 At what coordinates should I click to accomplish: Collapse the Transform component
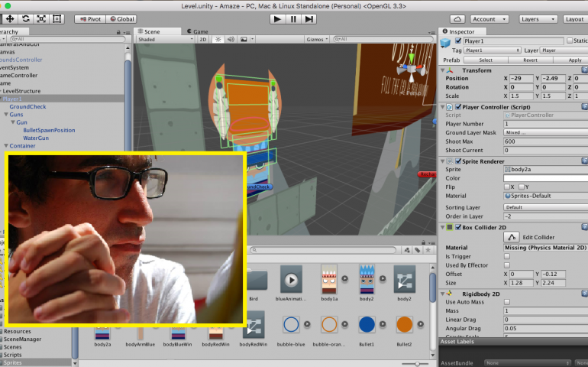[442, 70]
